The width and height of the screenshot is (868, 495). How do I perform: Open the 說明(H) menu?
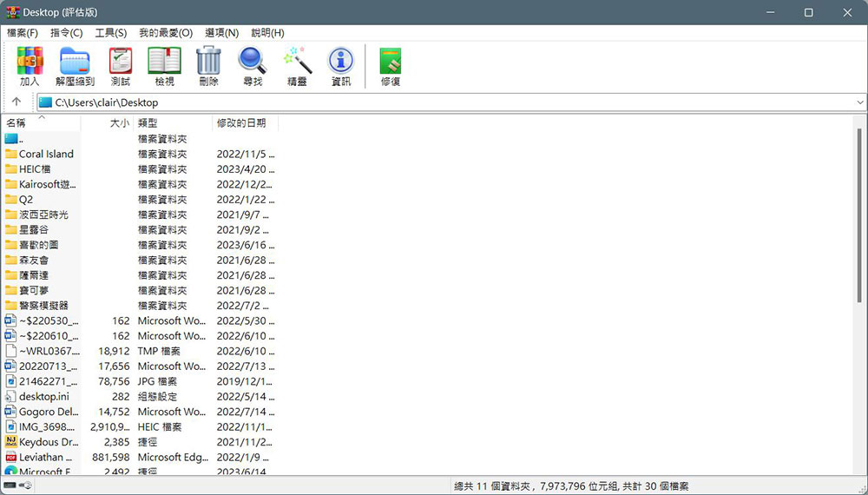(x=267, y=33)
